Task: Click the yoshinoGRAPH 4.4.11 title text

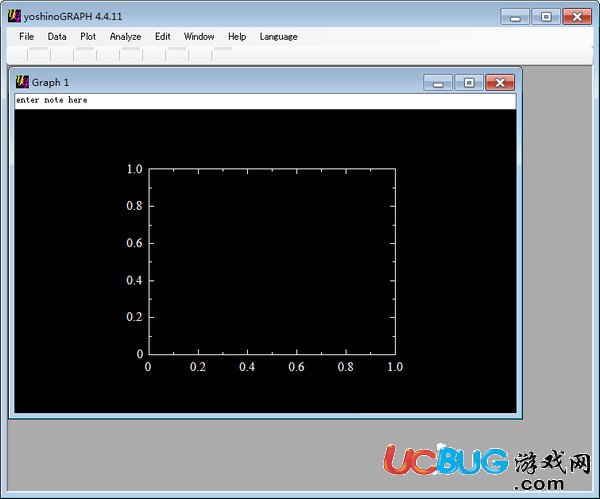Action: pos(73,16)
